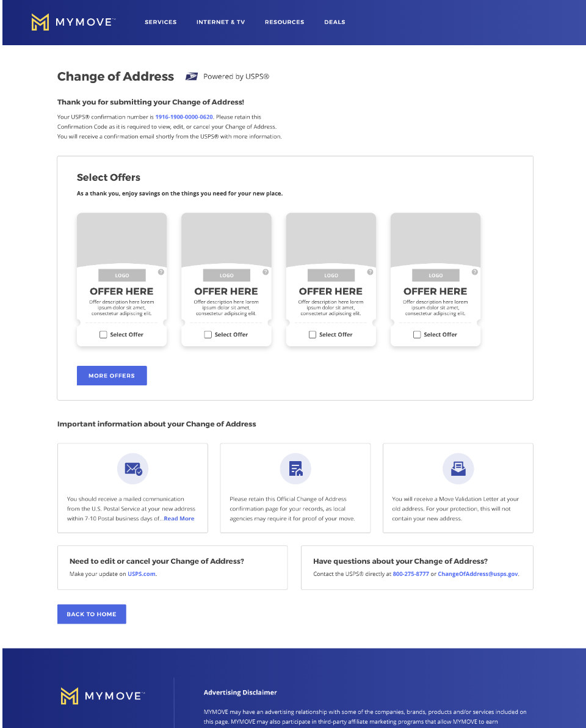
Task: Click the 'Need to edit or cancel' heading
Action: click(157, 561)
